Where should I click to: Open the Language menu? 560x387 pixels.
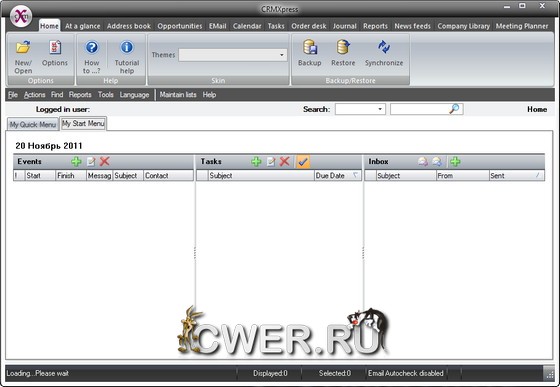pyautogui.click(x=134, y=95)
